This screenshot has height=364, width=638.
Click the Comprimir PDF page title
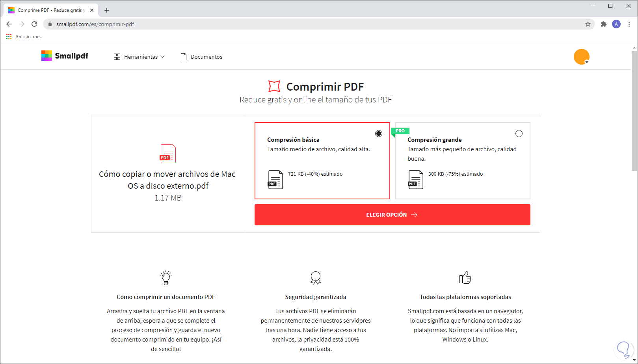click(325, 87)
